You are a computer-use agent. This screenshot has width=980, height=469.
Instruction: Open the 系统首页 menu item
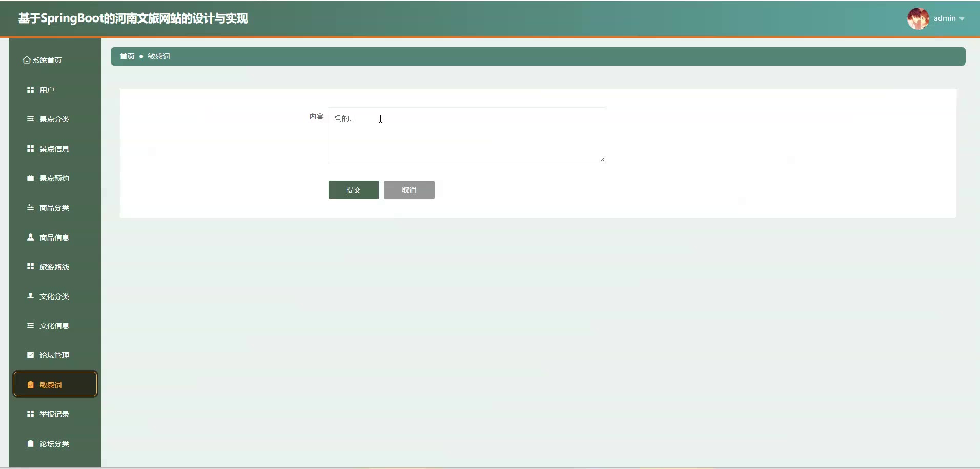point(55,60)
